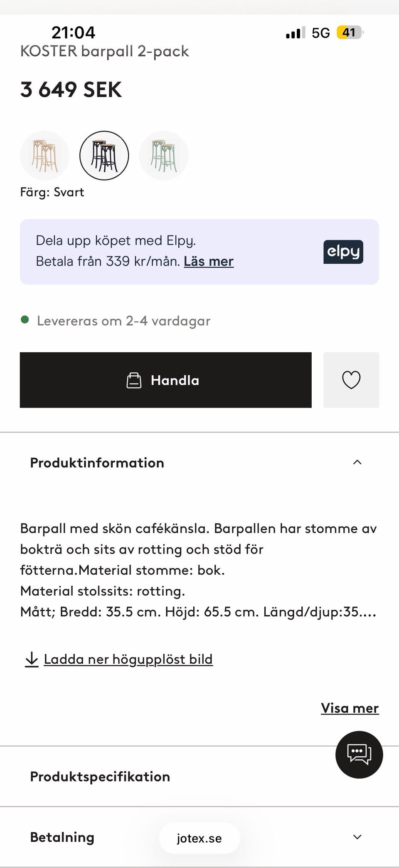The image size is (399, 868).
Task: Select the natural beige barstool color
Action: point(44,156)
